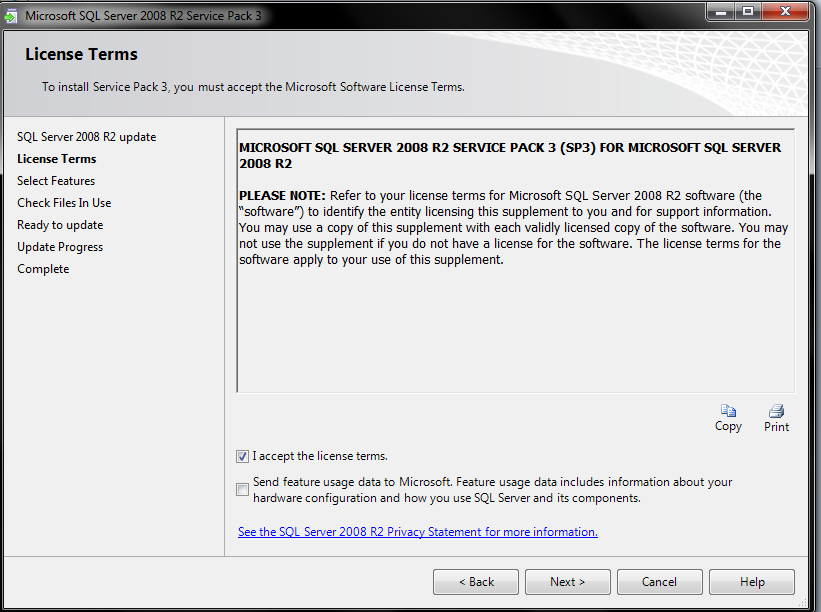Minimize the installer window
The width and height of the screenshot is (821, 612).
point(721,12)
